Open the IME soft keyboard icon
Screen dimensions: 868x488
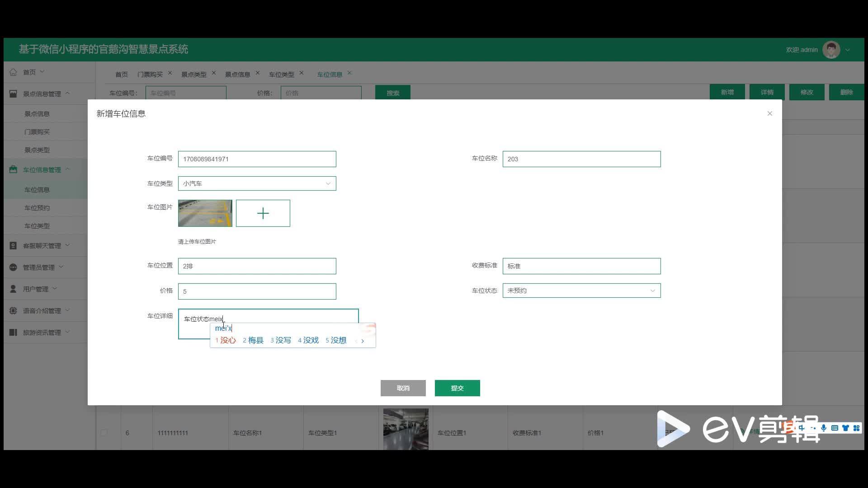(x=835, y=428)
